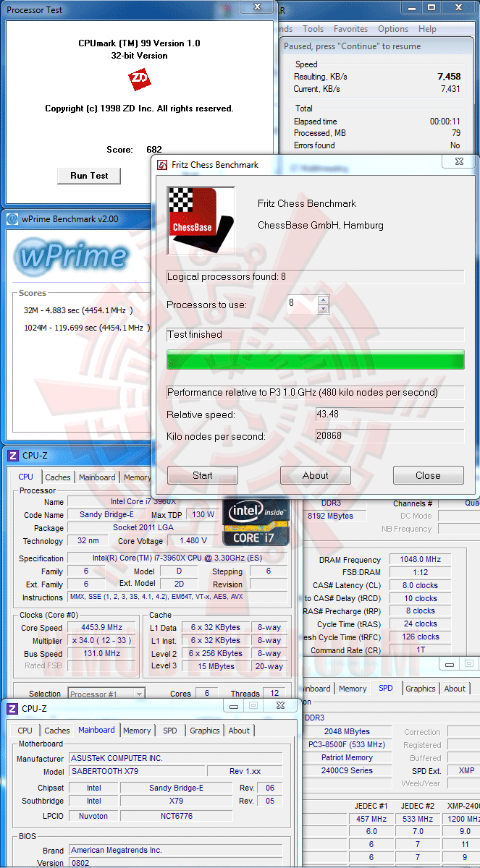Open About tab in lower CPU-Z window
The image size is (480, 868).
[x=239, y=731]
